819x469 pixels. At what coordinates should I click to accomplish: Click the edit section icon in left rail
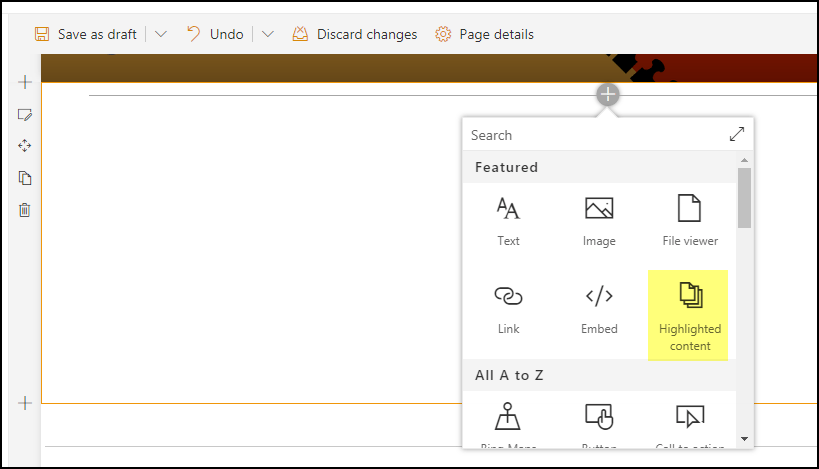[x=25, y=114]
